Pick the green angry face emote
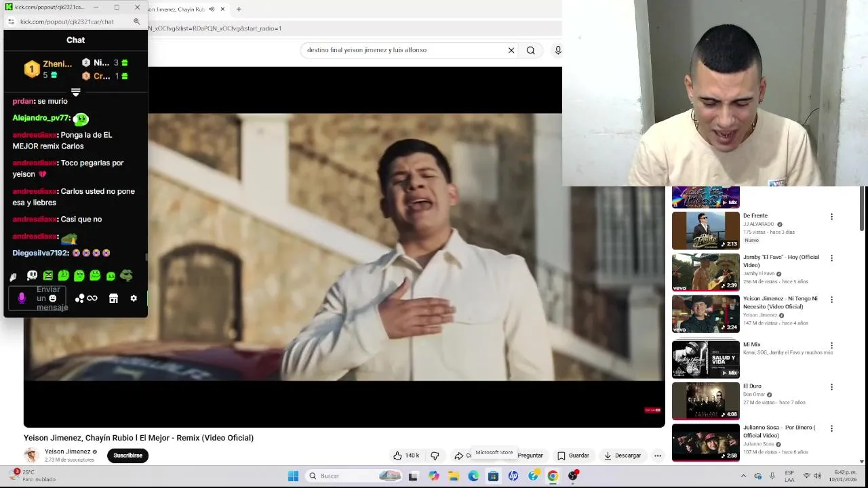This screenshot has height=488, width=868. [47, 276]
